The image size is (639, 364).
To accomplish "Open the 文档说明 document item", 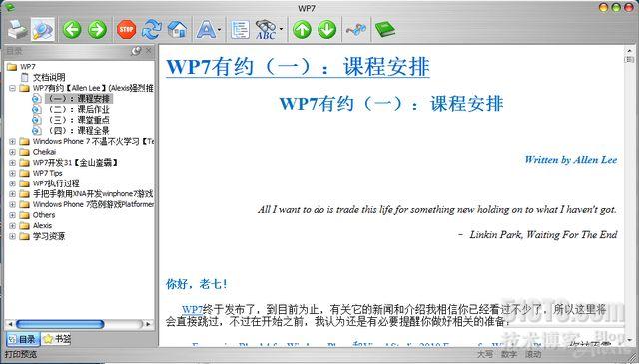I will click(49, 77).
